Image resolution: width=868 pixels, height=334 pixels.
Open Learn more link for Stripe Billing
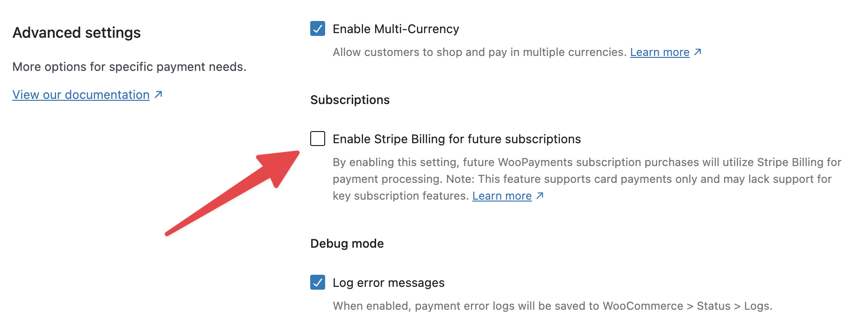[502, 196]
